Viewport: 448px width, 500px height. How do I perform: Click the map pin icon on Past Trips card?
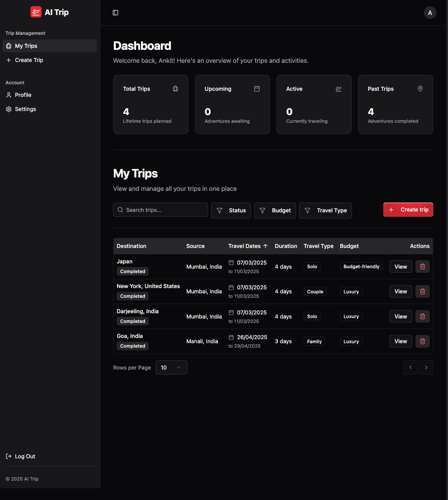420,89
